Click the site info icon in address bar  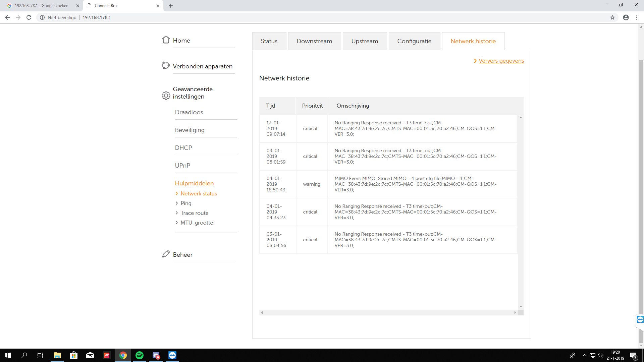click(42, 17)
